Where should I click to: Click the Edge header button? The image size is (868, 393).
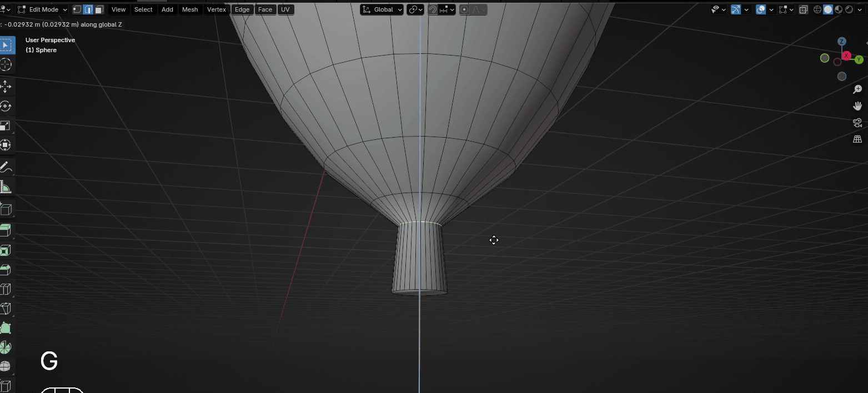[242, 9]
